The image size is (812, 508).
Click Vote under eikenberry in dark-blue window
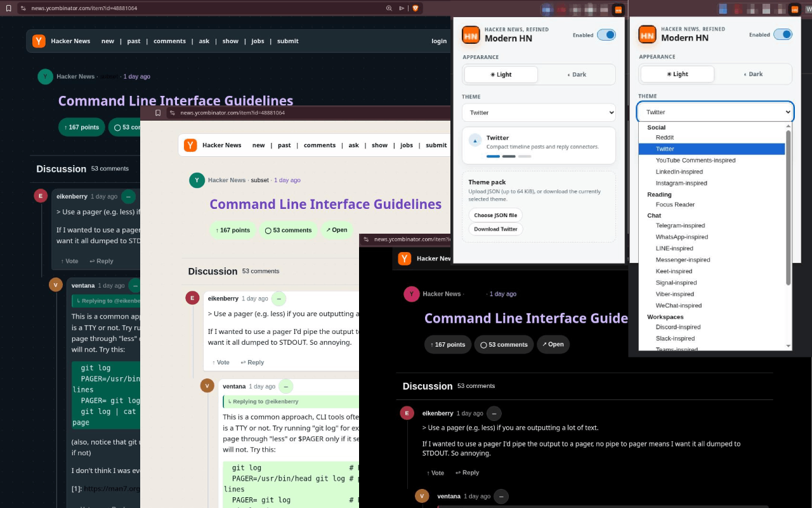tap(70, 261)
